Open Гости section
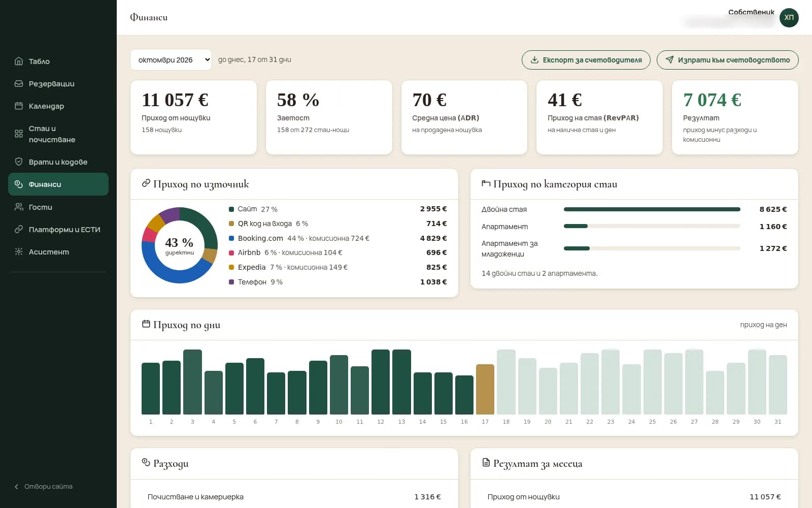The height and width of the screenshot is (508, 812). (58, 207)
